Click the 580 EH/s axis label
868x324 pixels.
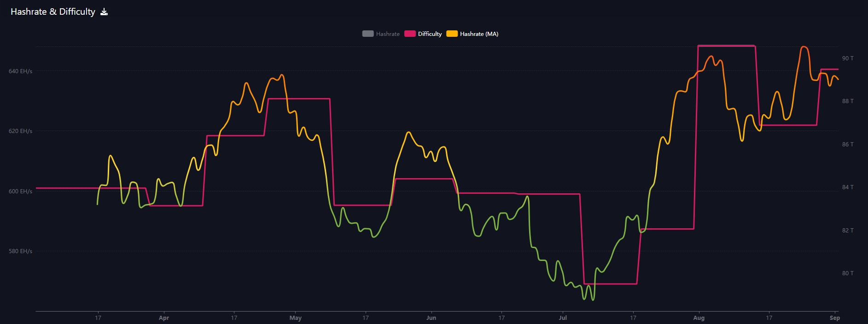pos(20,251)
